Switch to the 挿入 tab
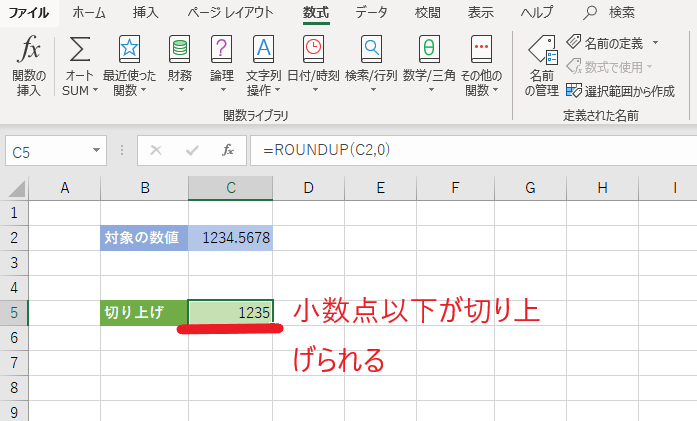The height and width of the screenshot is (421, 697). pos(145,12)
